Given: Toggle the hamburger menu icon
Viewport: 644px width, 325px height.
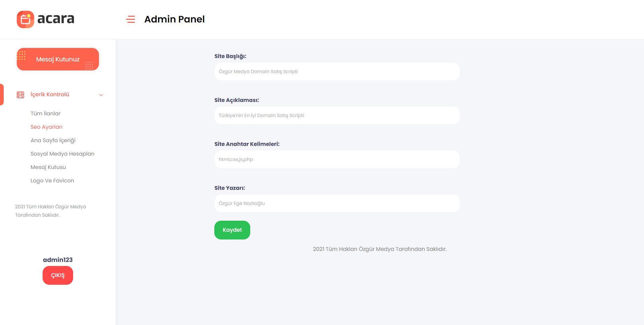Looking at the screenshot, I should [x=130, y=19].
